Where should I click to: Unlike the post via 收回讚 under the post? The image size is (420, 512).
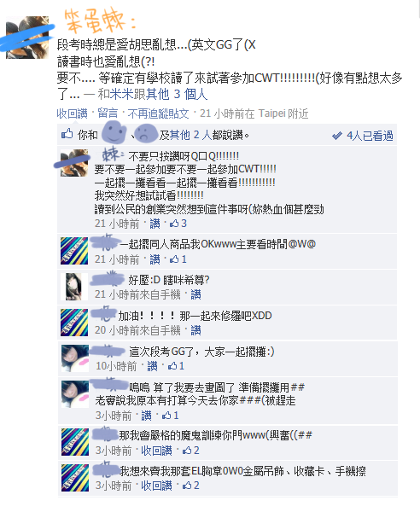pos(73,113)
